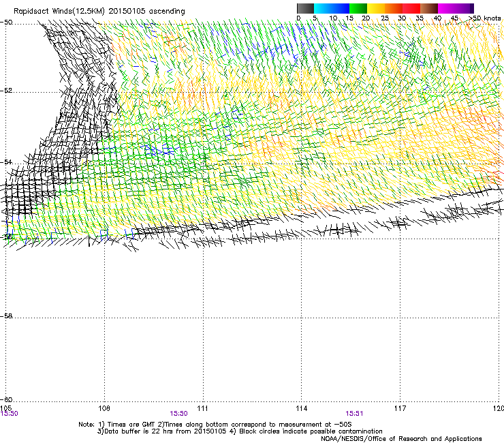This screenshot has height=443, width=504.
Task: Click the 111 longitude axis label
Action: pyautogui.click(x=202, y=408)
